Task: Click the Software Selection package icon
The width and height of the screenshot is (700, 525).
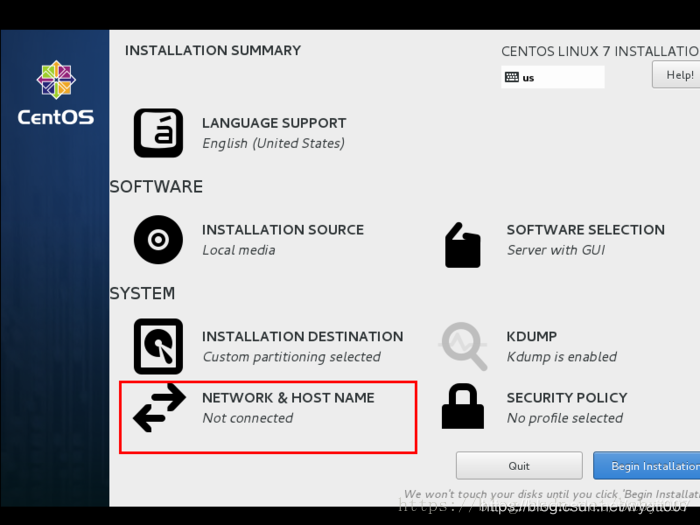Action: (463, 245)
